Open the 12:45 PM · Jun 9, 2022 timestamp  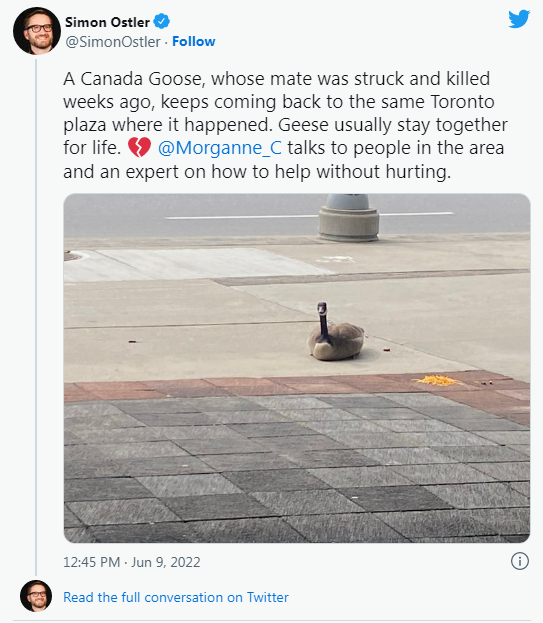click(x=131, y=562)
